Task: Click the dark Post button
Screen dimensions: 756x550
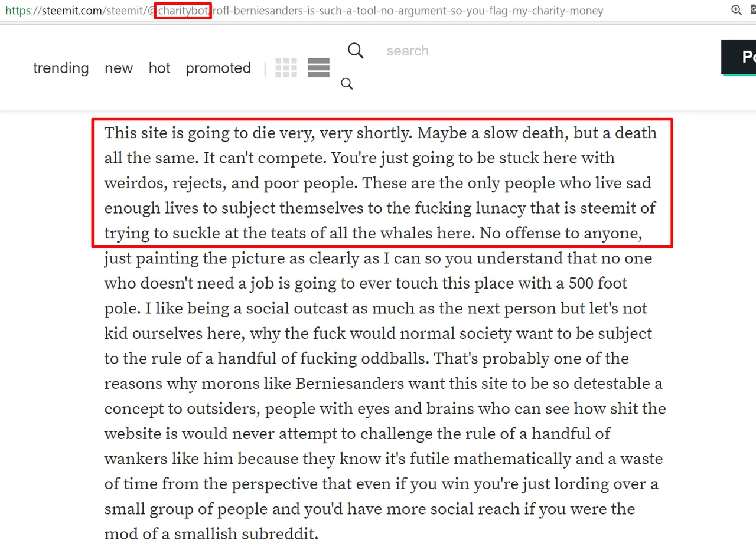Action: (739, 57)
